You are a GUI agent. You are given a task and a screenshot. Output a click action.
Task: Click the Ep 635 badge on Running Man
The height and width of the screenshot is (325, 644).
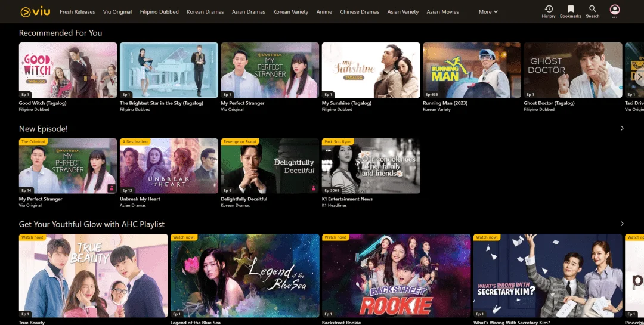tap(432, 94)
